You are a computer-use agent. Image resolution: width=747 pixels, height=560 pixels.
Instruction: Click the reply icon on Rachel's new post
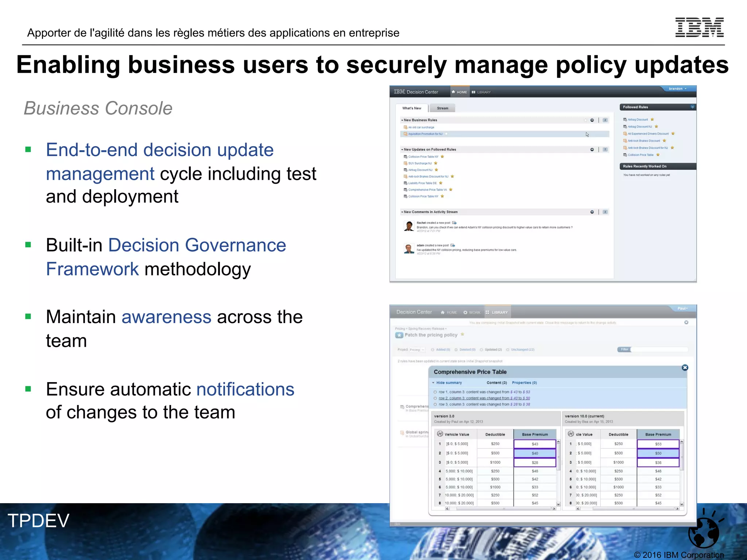click(454, 223)
